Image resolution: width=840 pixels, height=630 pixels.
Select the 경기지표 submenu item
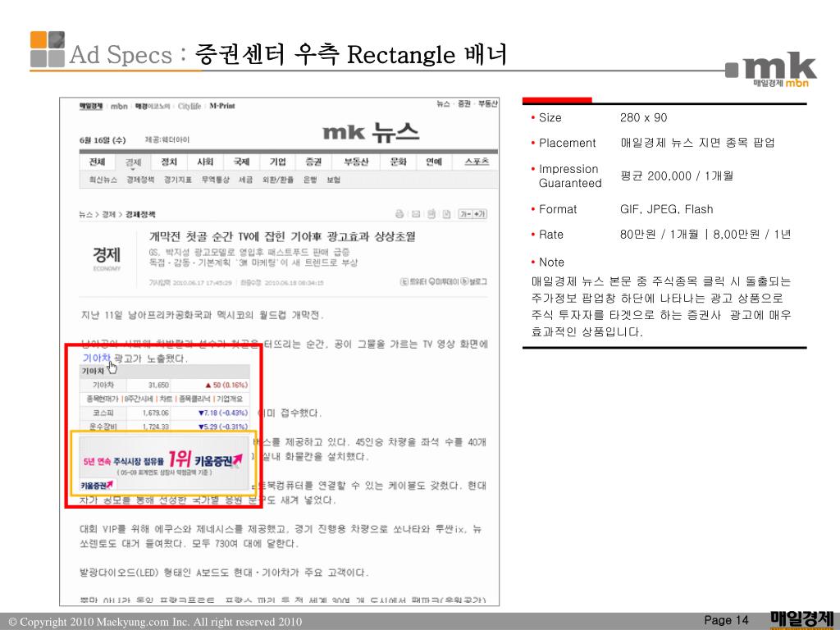point(178,180)
